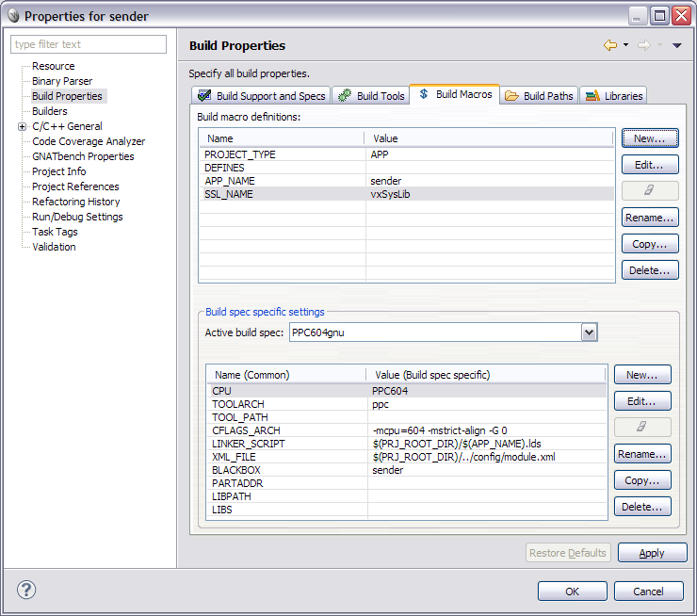Click New in build spec specific settings
This screenshot has width=697, height=616.
tap(641, 375)
